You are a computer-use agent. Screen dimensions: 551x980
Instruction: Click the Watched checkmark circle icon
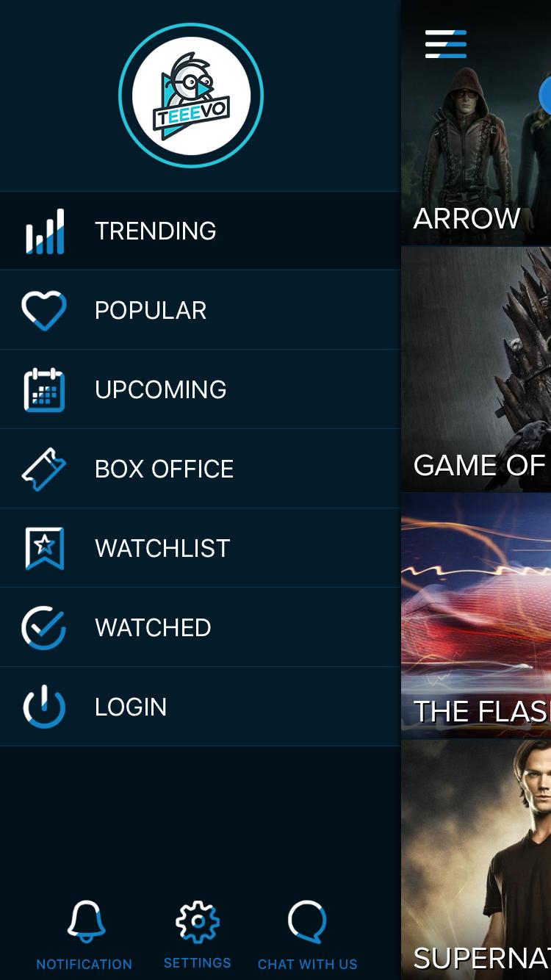(44, 628)
